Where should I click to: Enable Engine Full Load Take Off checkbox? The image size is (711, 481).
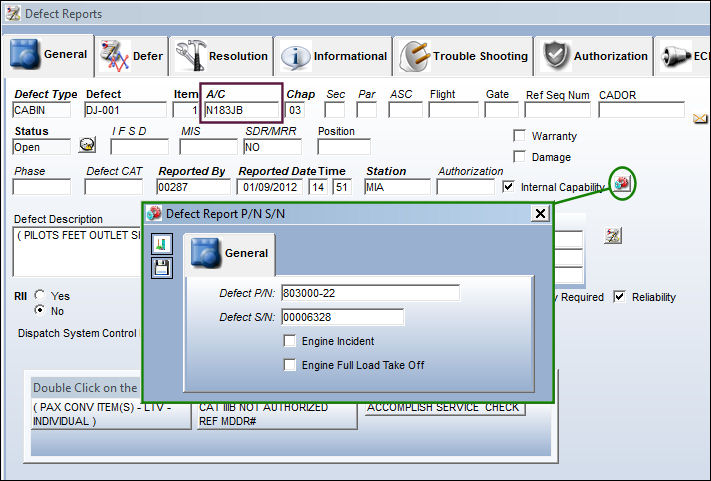[290, 364]
